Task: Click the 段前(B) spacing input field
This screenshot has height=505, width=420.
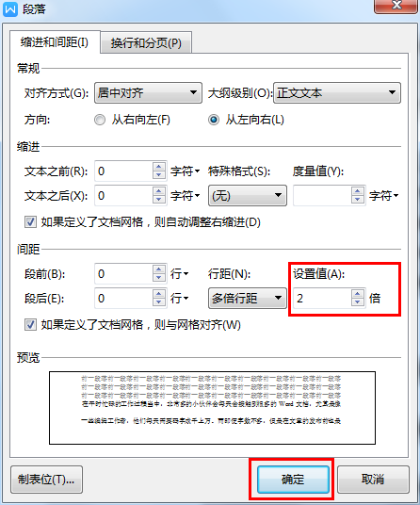Action: click(123, 274)
